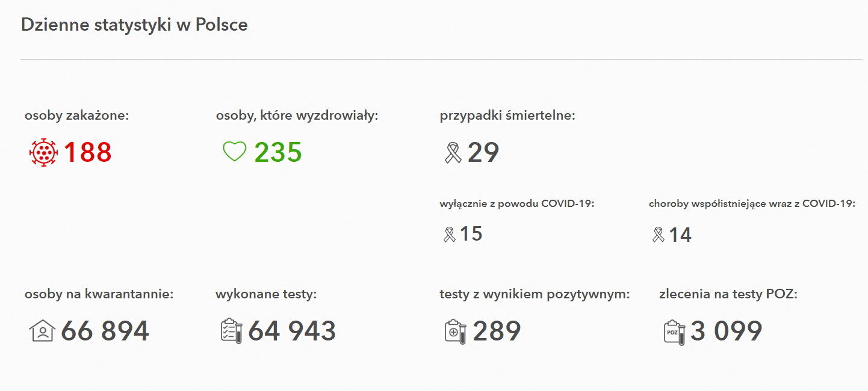Click the 'Dzienne statystyki w Polsce' heading
The width and height of the screenshot is (868, 391).
(134, 25)
